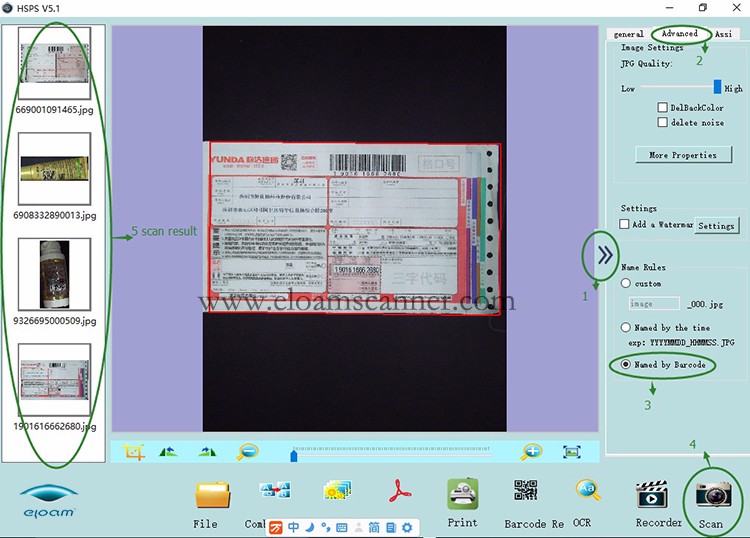This screenshot has width=750, height=538.
Task: Open the Recorder tool
Action: (x=652, y=496)
